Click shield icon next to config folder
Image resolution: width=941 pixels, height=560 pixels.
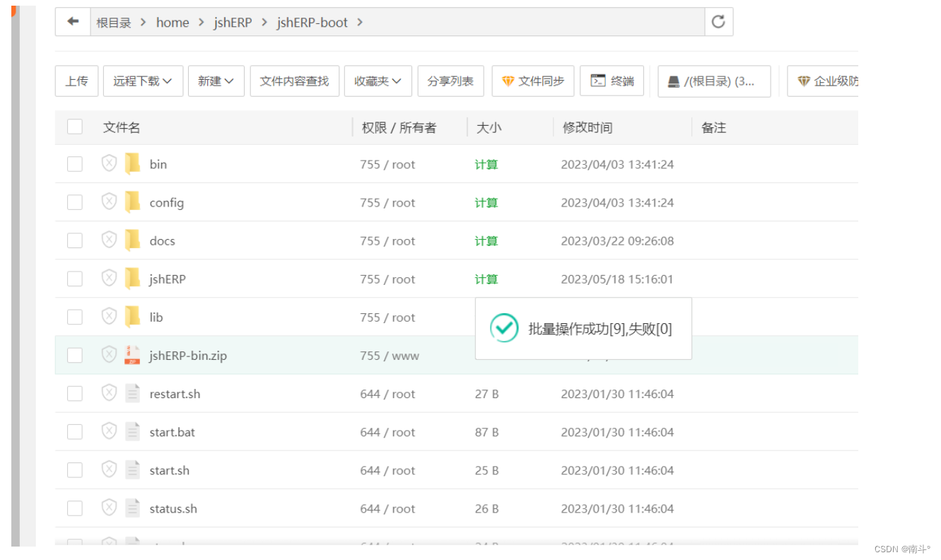point(109,202)
